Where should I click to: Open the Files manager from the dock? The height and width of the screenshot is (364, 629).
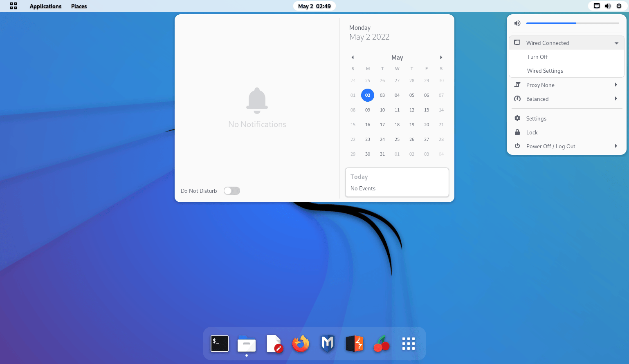point(246,344)
